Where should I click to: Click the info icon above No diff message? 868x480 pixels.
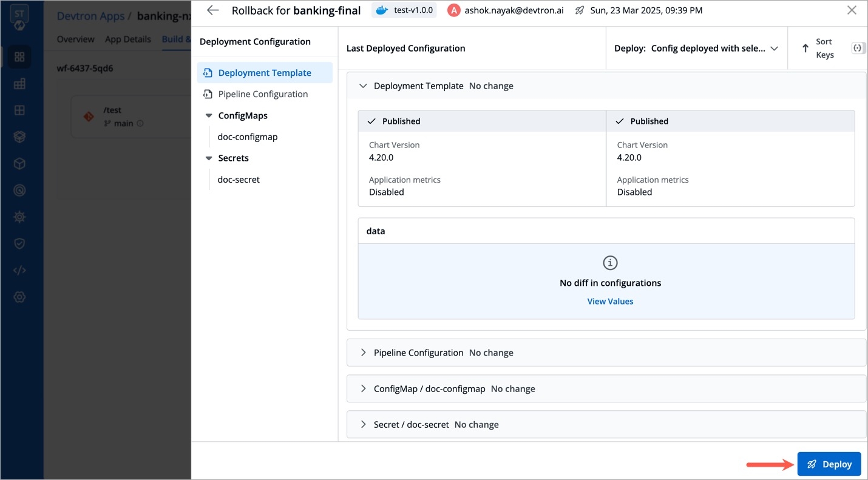click(610, 263)
